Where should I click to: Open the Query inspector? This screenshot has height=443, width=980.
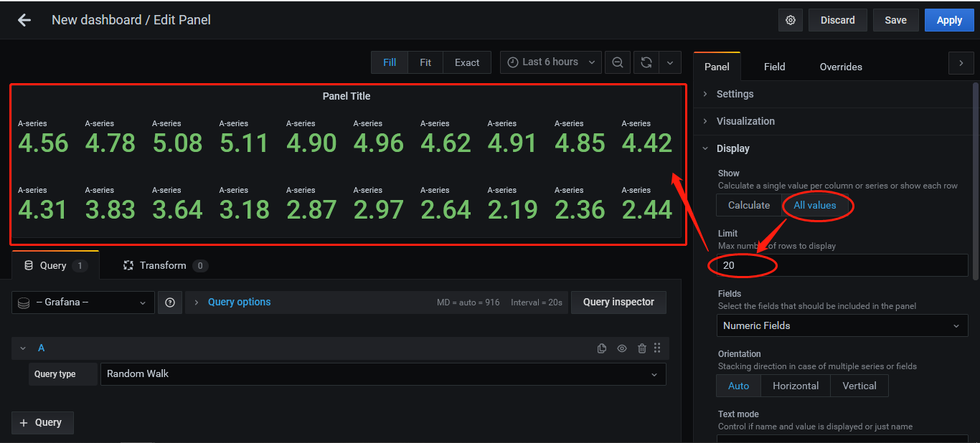[x=618, y=302]
